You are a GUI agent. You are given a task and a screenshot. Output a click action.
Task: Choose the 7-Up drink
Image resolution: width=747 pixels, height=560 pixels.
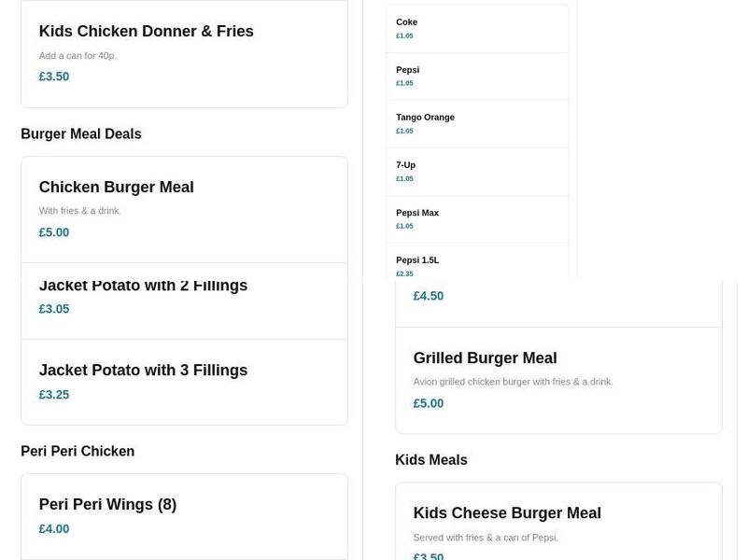[405, 164]
